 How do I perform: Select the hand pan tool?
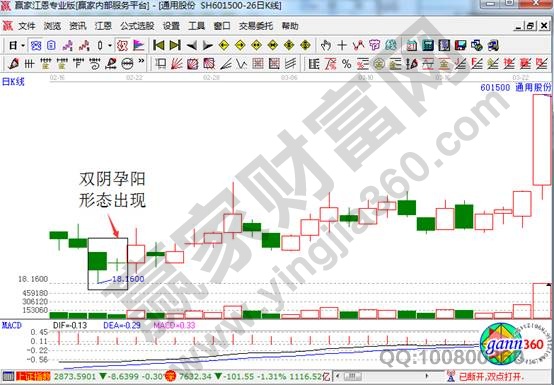tap(326, 46)
